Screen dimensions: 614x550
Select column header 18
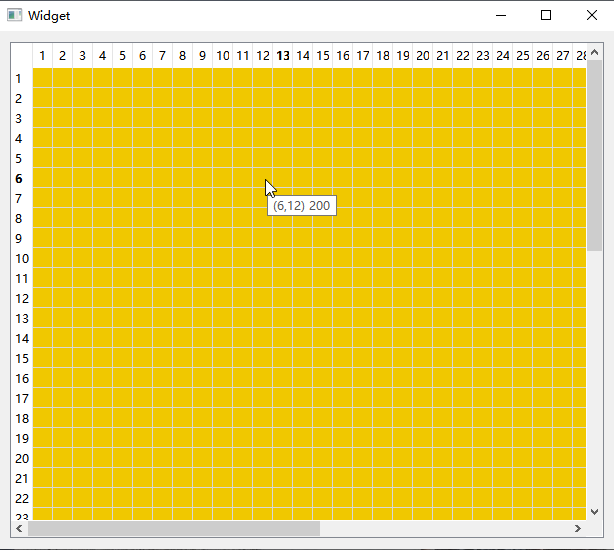tap(383, 56)
